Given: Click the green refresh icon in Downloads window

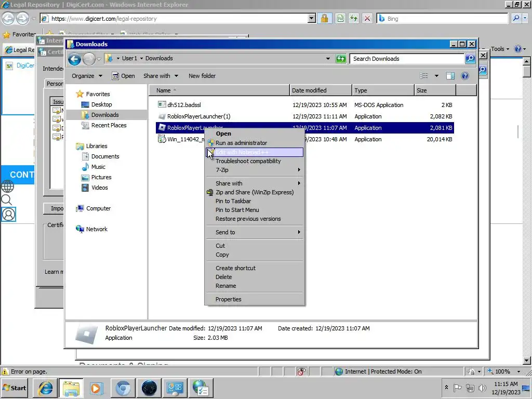Looking at the screenshot, I should (341, 59).
